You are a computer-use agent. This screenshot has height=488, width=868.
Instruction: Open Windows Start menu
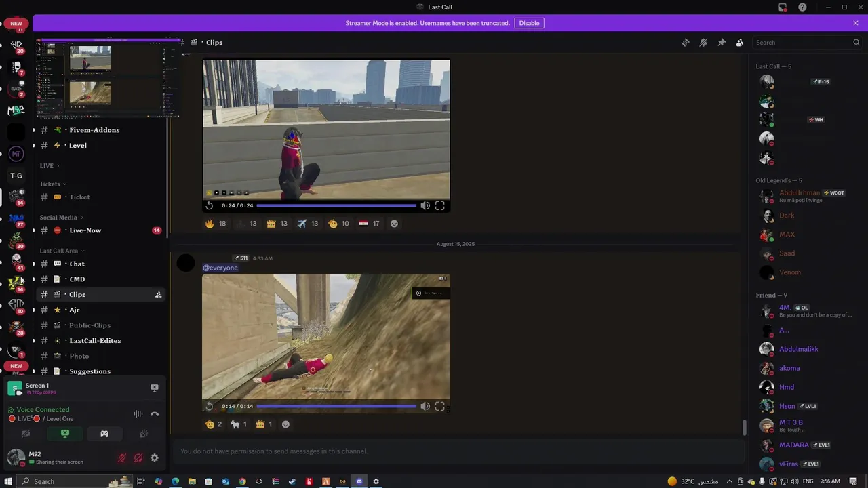tap(8, 481)
